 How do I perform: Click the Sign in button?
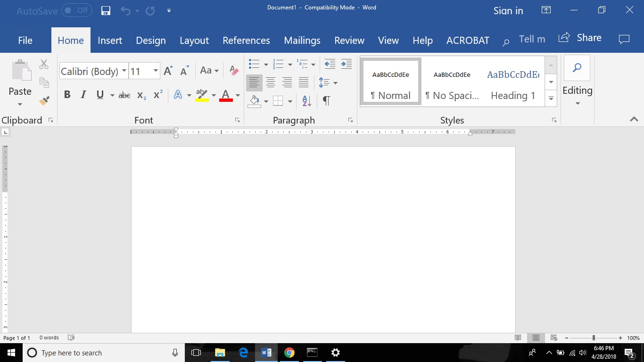pyautogui.click(x=508, y=10)
